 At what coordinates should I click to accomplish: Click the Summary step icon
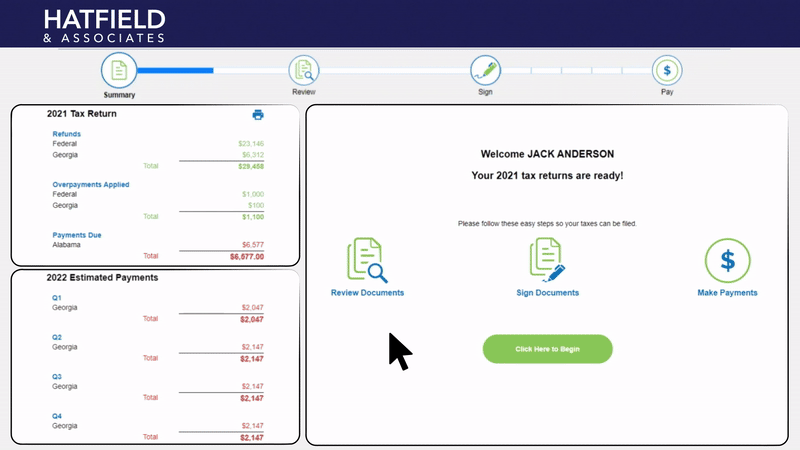tap(119, 70)
